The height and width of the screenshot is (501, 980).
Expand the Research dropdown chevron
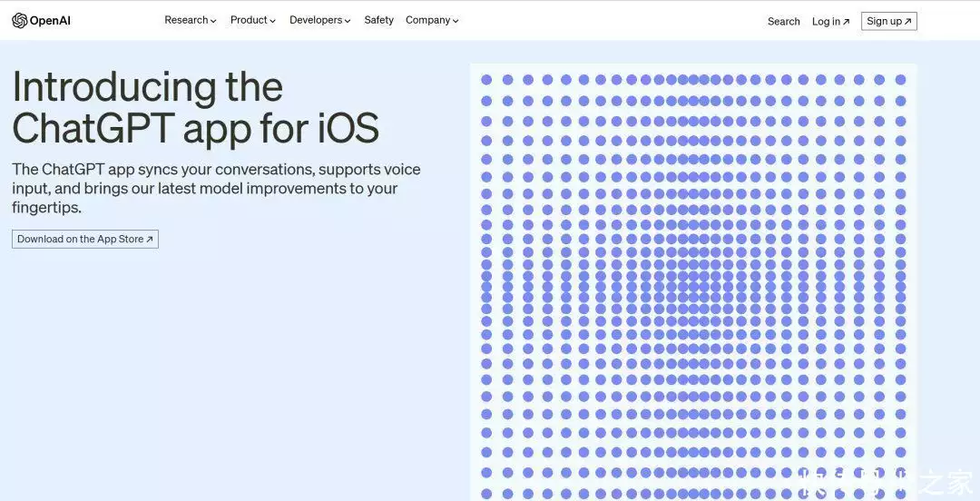coord(213,21)
